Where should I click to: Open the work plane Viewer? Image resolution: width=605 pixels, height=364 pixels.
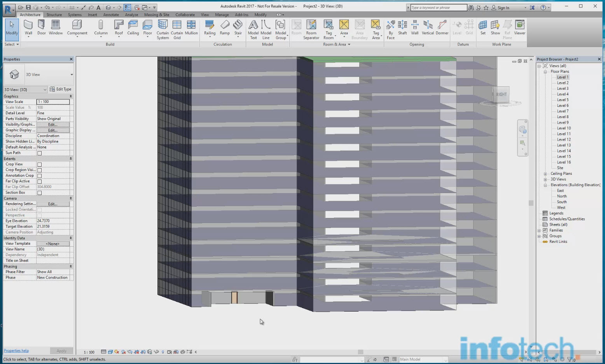(x=520, y=28)
